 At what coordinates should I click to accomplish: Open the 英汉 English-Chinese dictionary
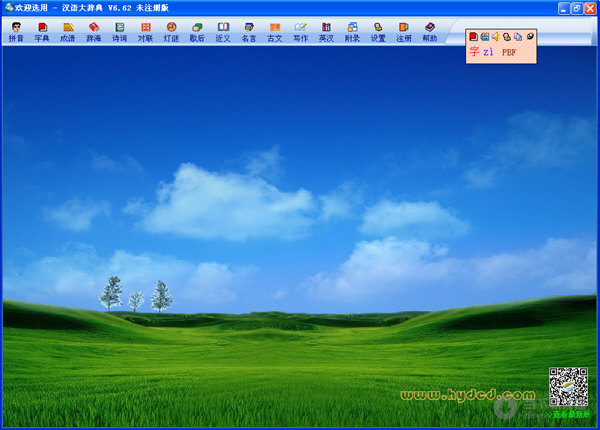(326, 32)
